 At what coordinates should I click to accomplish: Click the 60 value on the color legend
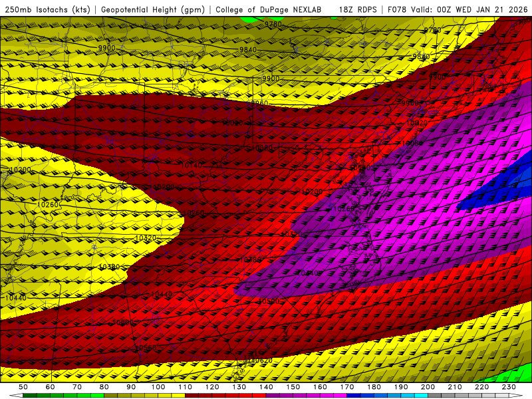coord(51,387)
